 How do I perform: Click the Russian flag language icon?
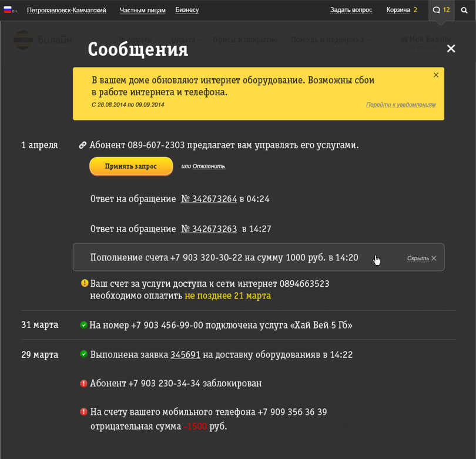click(x=8, y=10)
